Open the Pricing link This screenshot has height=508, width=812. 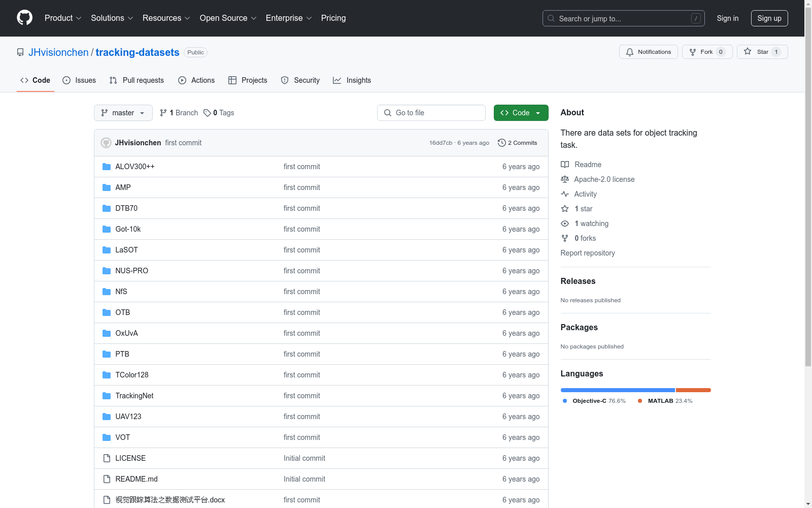pyautogui.click(x=333, y=18)
